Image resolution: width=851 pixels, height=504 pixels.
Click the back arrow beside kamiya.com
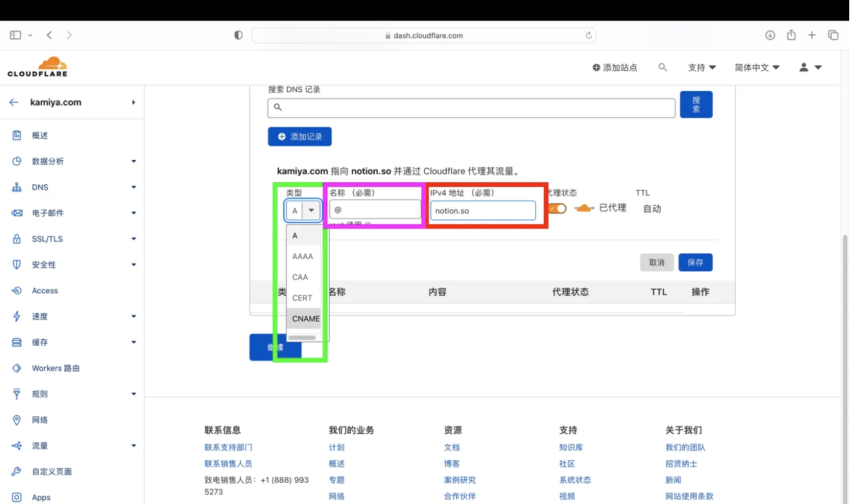click(13, 102)
